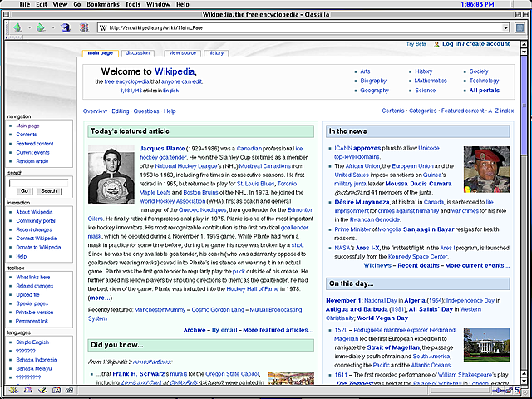
Task: Open the Forward button history dropdown arrow
Action: click(53, 27)
